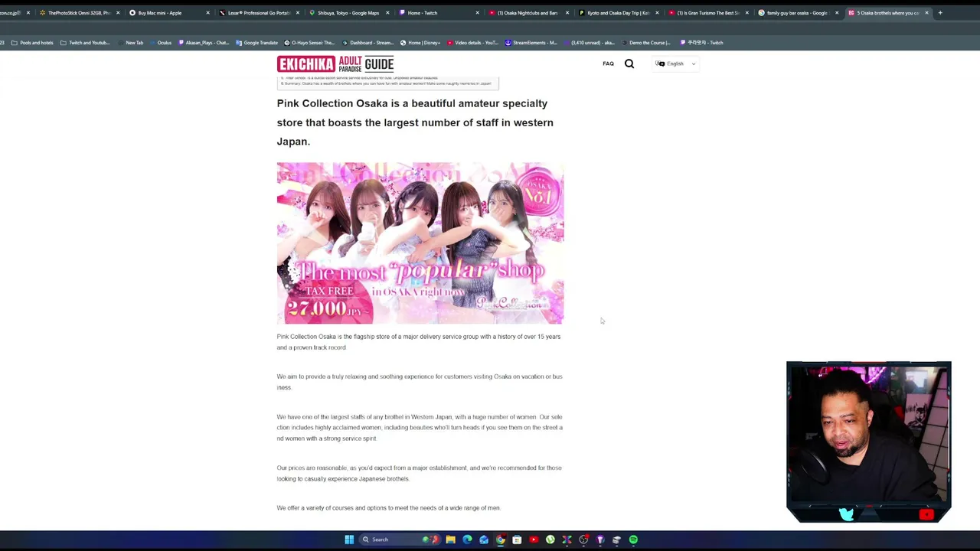Open 'Twitch and Youtub...' bookmark folder

(x=85, y=43)
